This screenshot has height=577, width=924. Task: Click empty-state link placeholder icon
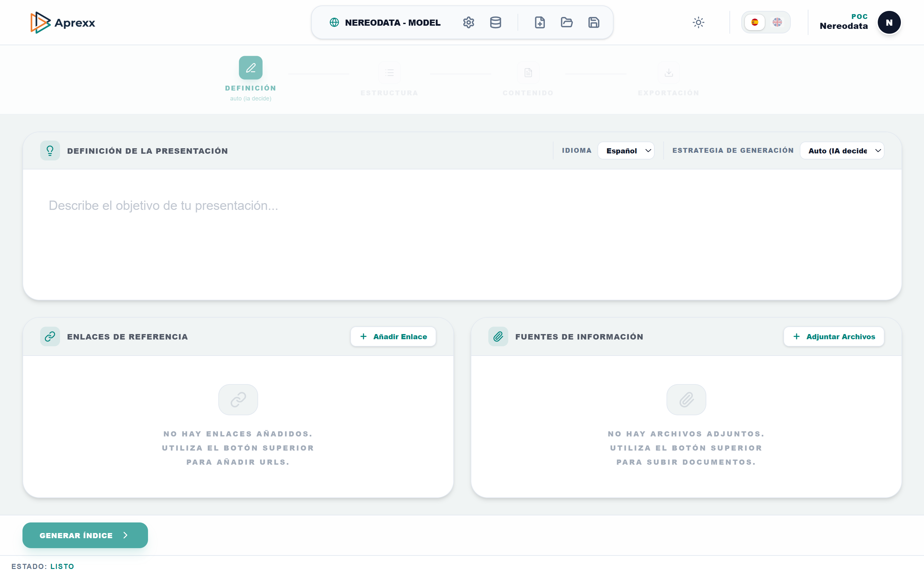tap(238, 400)
